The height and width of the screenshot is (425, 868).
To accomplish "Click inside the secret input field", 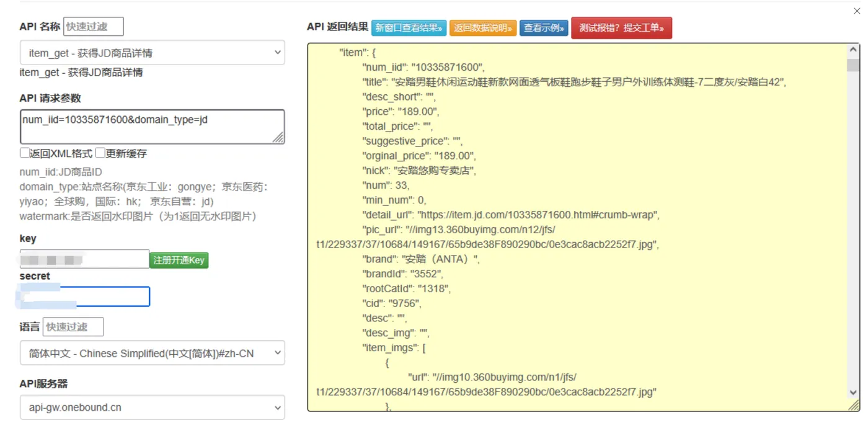I will tap(84, 297).
